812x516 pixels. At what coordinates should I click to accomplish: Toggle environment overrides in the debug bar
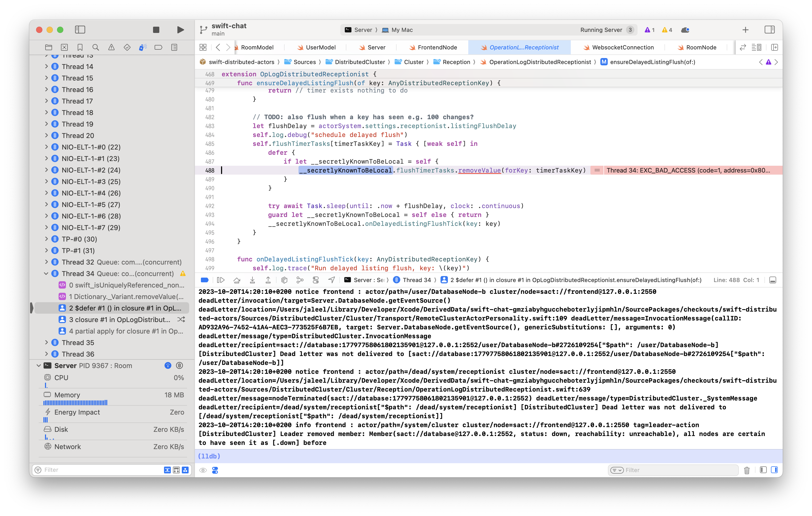(x=316, y=280)
